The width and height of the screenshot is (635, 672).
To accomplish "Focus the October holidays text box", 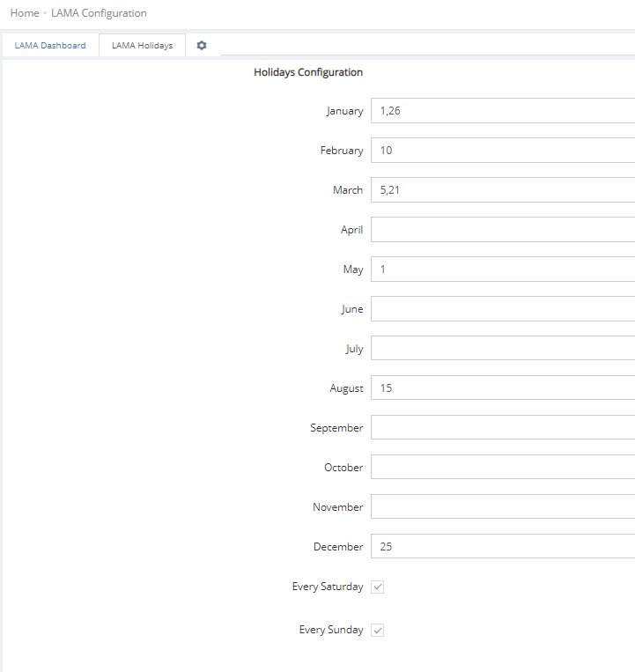I will point(502,468).
